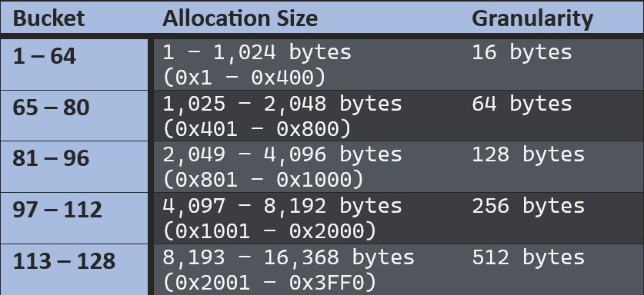Click the Allocation Size column header
644x295 pixels.
[240, 19]
